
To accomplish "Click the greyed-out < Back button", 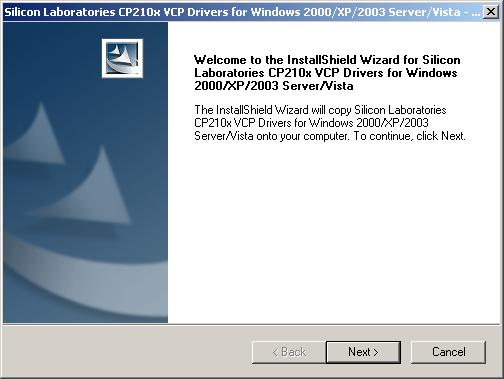I will coord(289,352).
